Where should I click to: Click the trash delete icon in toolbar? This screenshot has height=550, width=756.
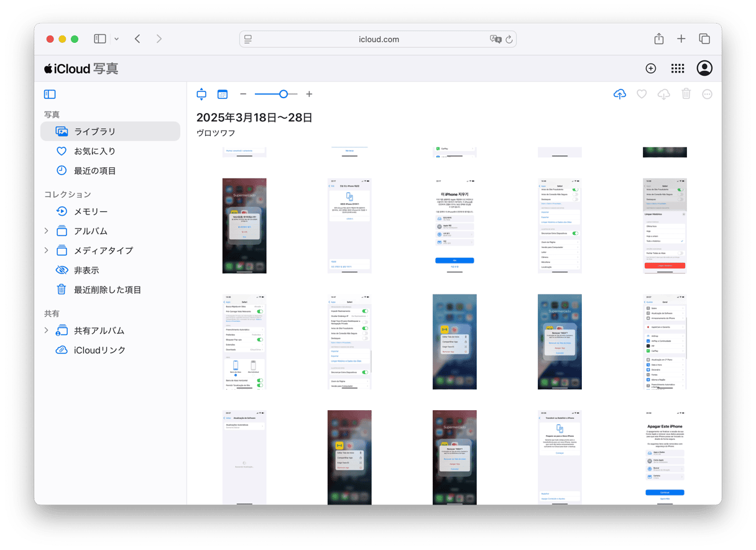686,94
